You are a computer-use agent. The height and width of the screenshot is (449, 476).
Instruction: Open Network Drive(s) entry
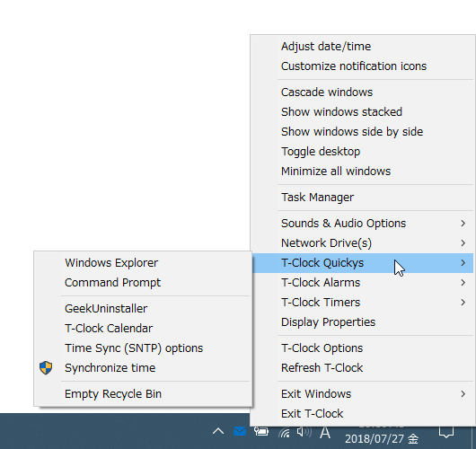363,243
